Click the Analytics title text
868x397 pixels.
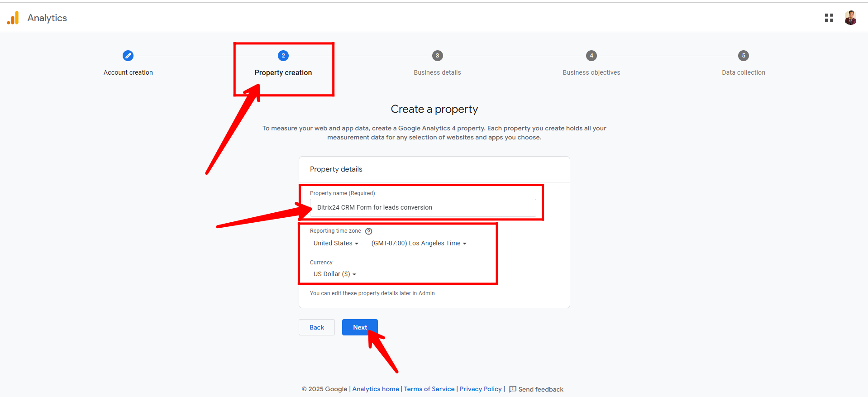pos(47,18)
